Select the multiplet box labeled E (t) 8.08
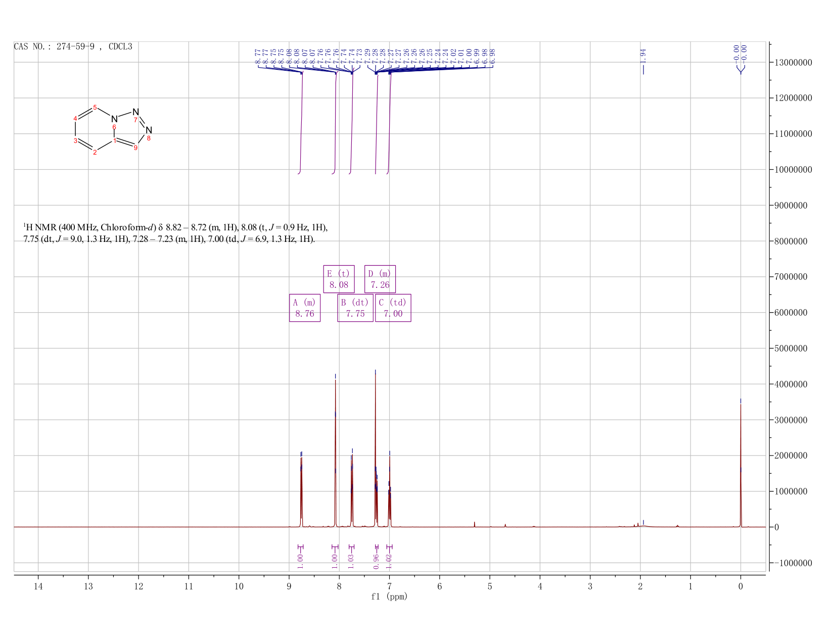The image size is (834, 644). click(x=339, y=279)
